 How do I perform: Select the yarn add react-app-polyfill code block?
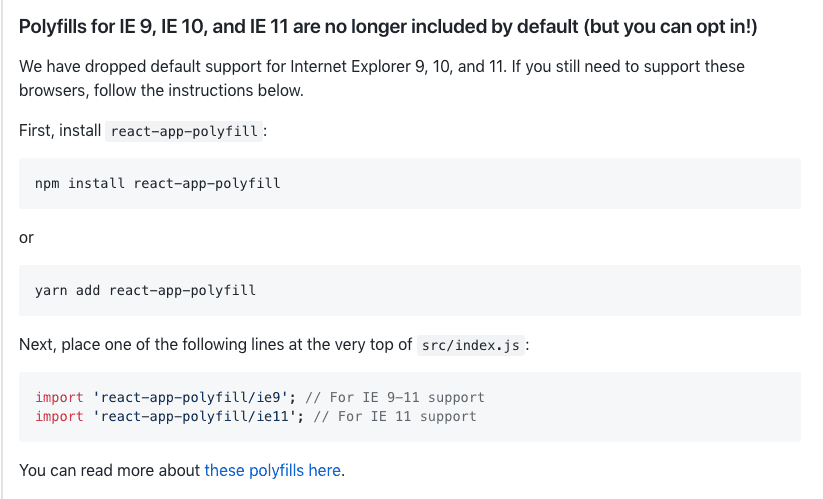tap(410, 290)
